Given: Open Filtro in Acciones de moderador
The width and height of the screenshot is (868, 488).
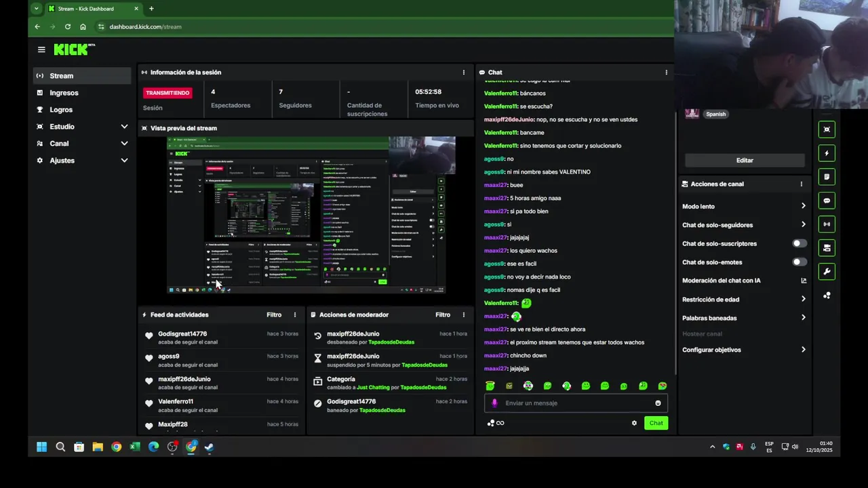Looking at the screenshot, I should (443, 314).
